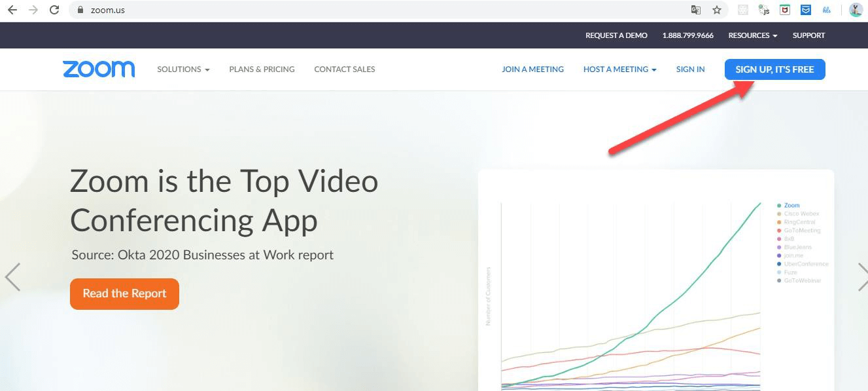Reload the zoom.us page
This screenshot has height=391, width=868.
pos(54,10)
